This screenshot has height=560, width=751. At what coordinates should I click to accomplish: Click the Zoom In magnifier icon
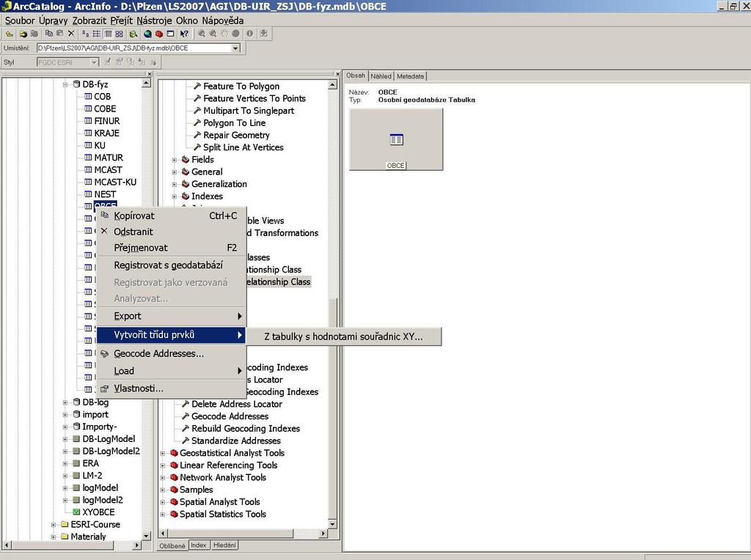click(202, 34)
